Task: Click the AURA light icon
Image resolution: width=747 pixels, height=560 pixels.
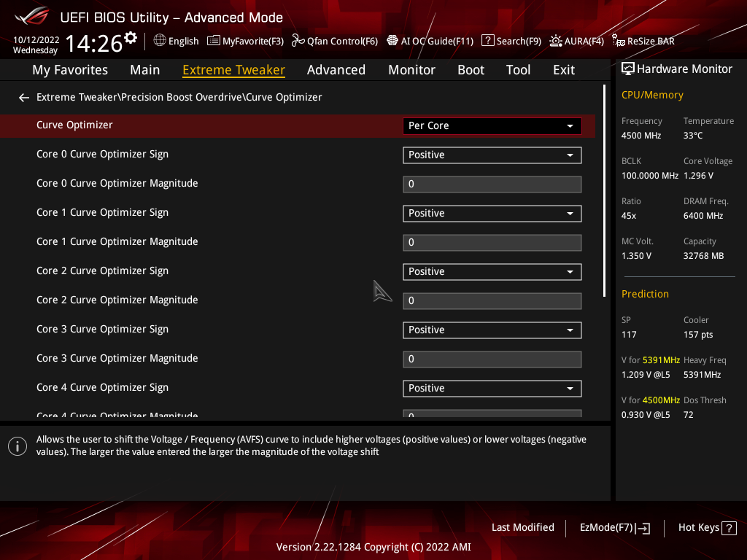Action: tap(555, 41)
